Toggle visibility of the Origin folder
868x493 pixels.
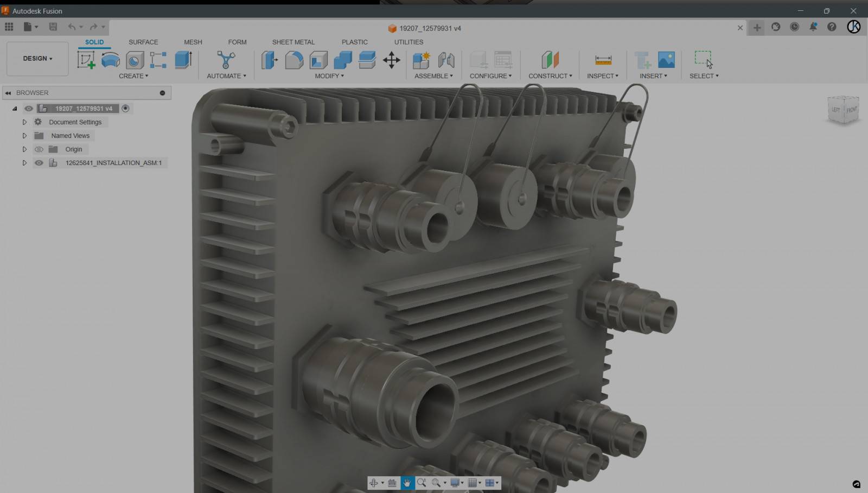pyautogui.click(x=39, y=149)
